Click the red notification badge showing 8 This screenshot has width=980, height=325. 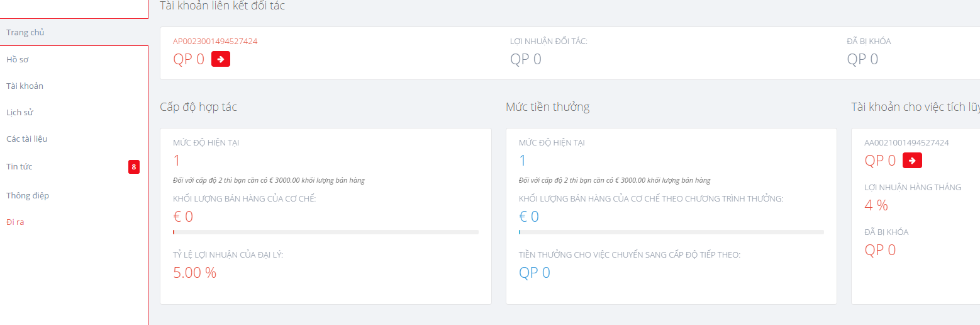(x=133, y=167)
